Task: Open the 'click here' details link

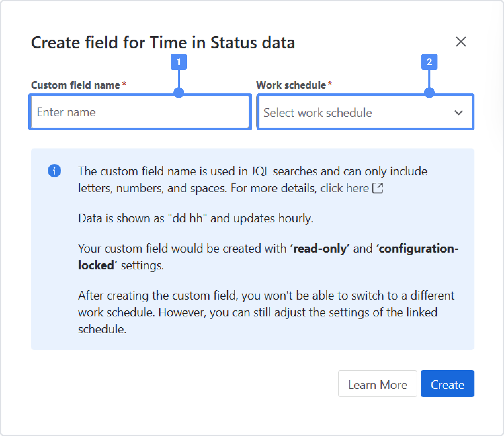Action: tap(344, 188)
